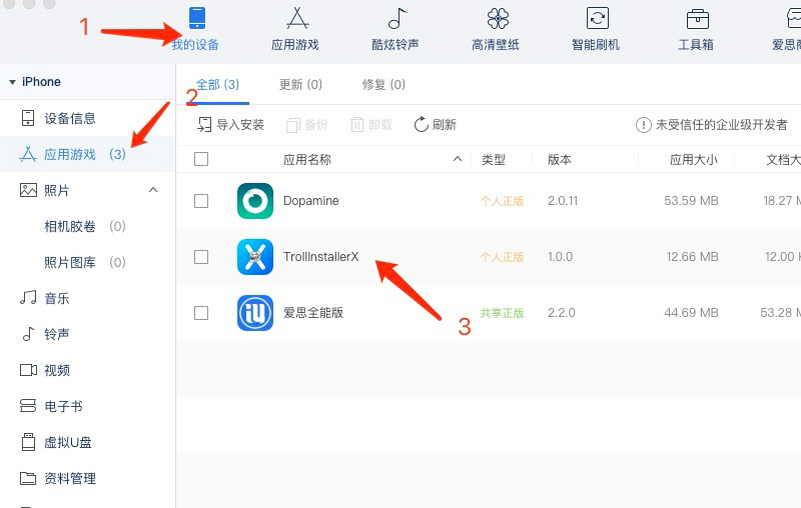The height and width of the screenshot is (508, 801).
Task: Click the 导入安装 import icon
Action: 204,124
